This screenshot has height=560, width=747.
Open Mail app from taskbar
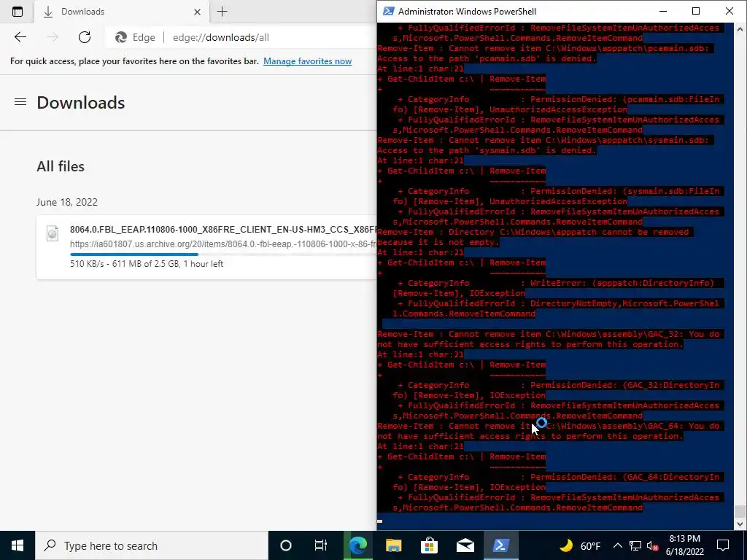click(x=465, y=545)
